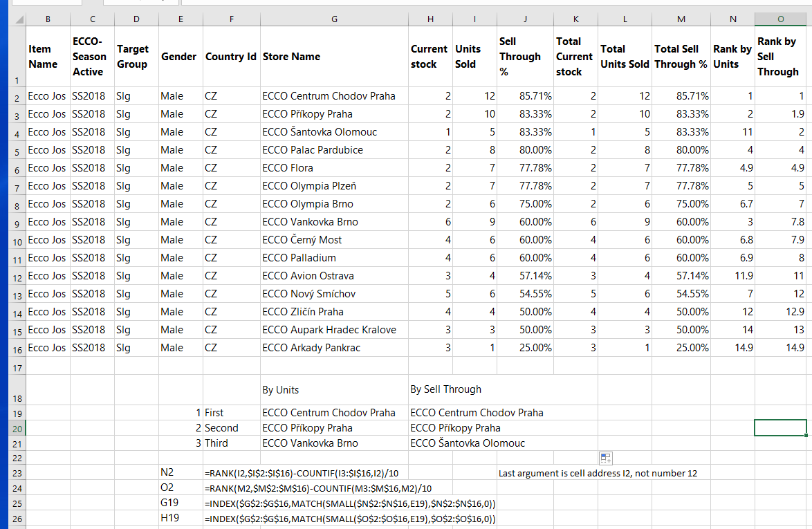Click the INDEX formula with $O$2 in row 26
Image resolution: width=812 pixels, height=529 pixels.
point(350,519)
